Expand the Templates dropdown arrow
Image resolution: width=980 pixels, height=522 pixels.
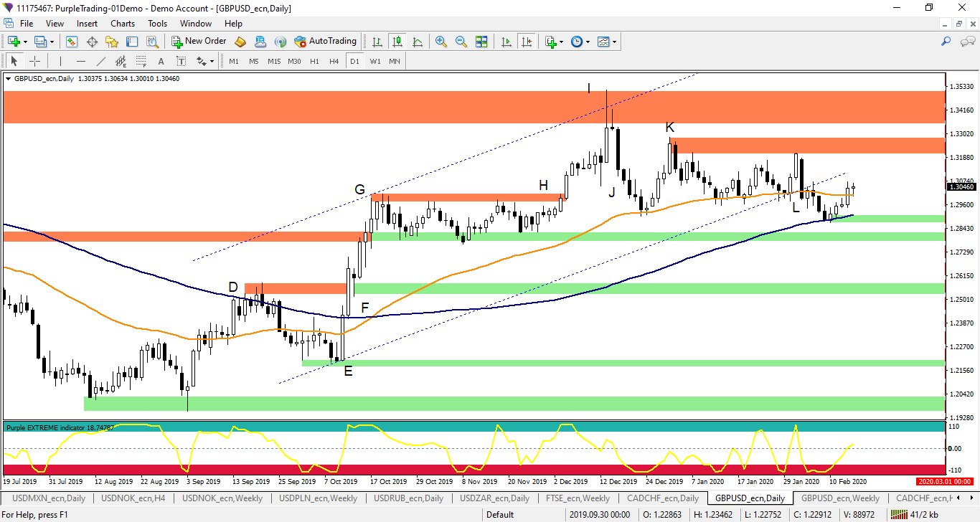(615, 42)
